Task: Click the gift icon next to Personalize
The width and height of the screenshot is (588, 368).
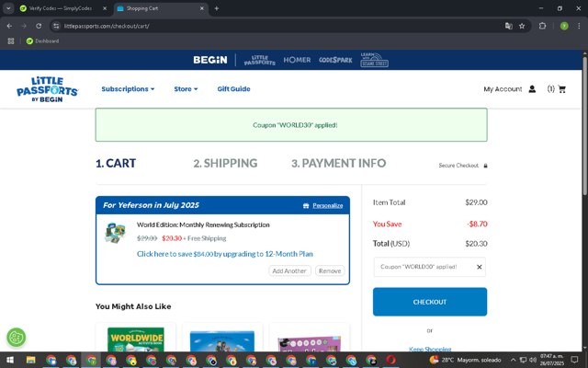Action: coord(306,205)
